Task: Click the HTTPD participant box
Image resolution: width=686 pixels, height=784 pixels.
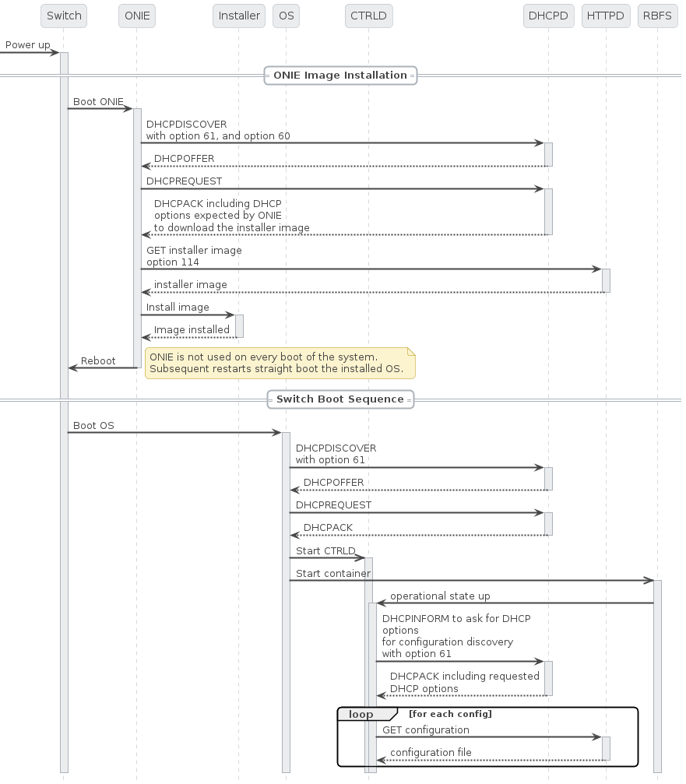Action: tap(605, 16)
